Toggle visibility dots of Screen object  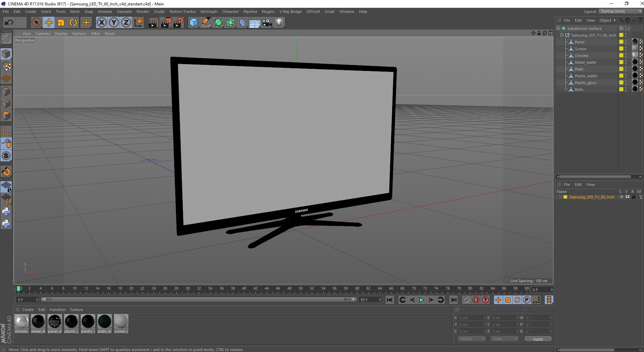click(x=626, y=49)
